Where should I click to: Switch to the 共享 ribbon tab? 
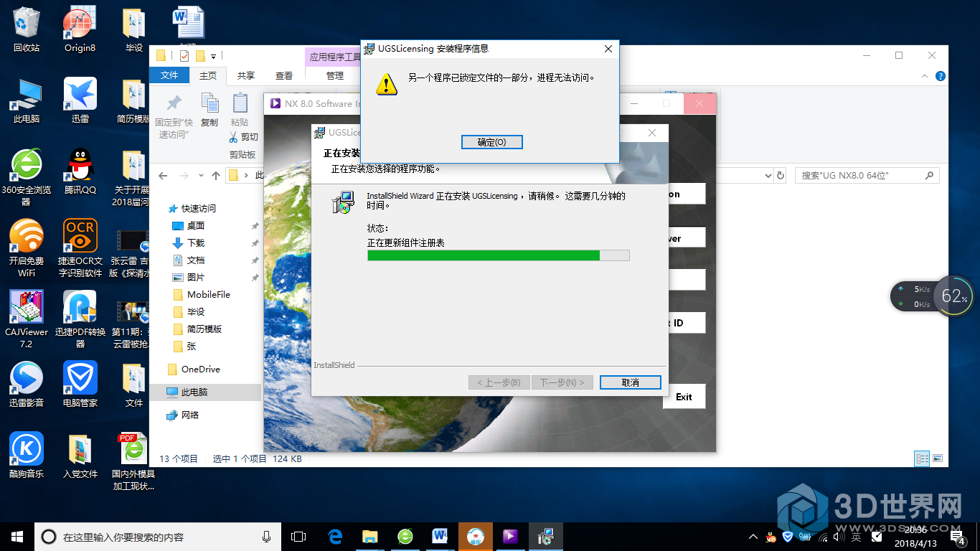click(x=246, y=75)
